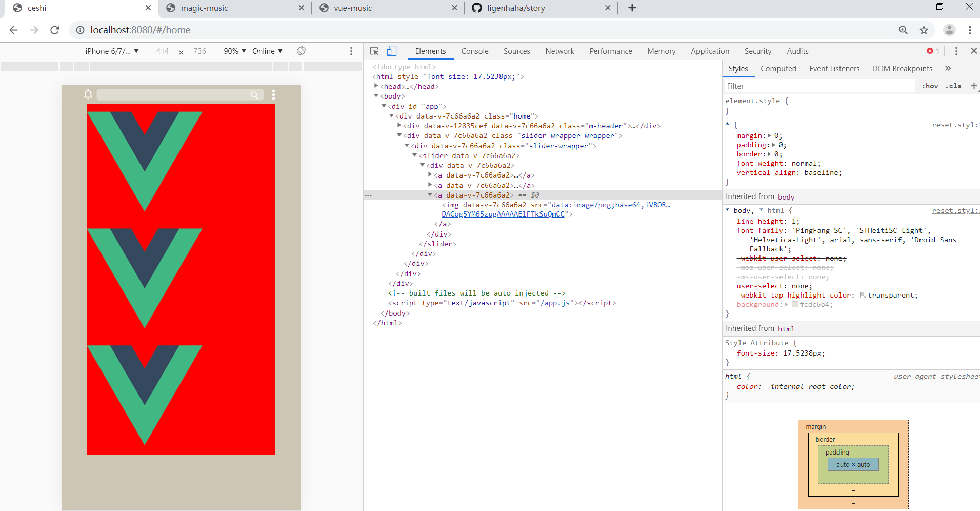This screenshot has width=980, height=511.
Task: Show more Styles pane tabs chevron
Action: click(948, 68)
